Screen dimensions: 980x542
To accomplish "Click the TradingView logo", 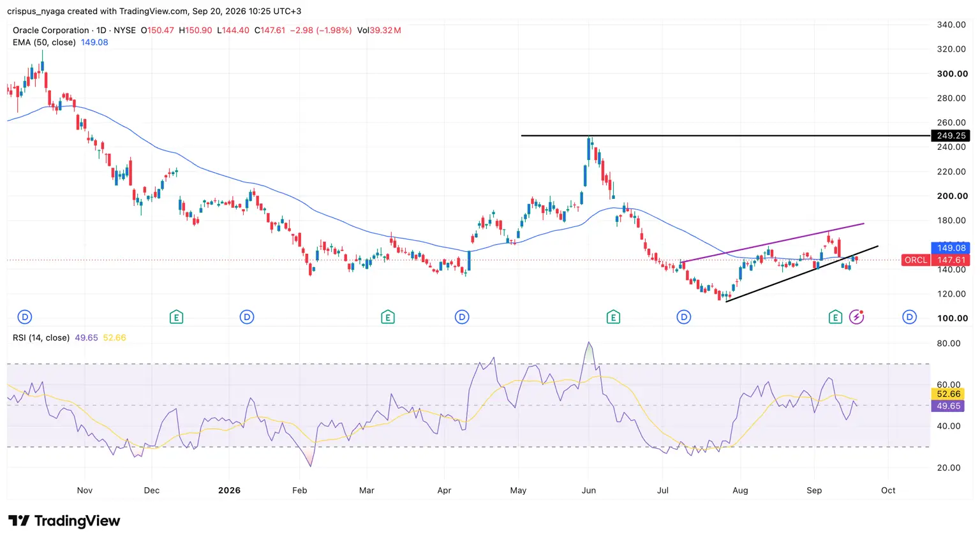I will click(x=64, y=521).
